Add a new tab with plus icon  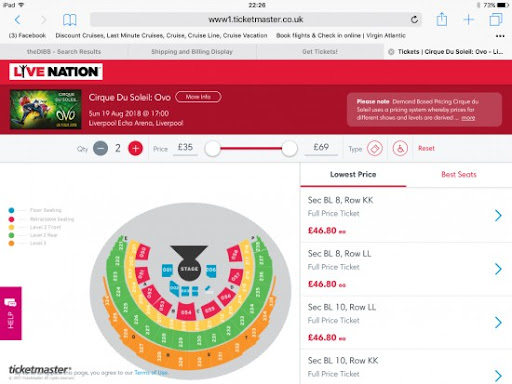point(469,20)
